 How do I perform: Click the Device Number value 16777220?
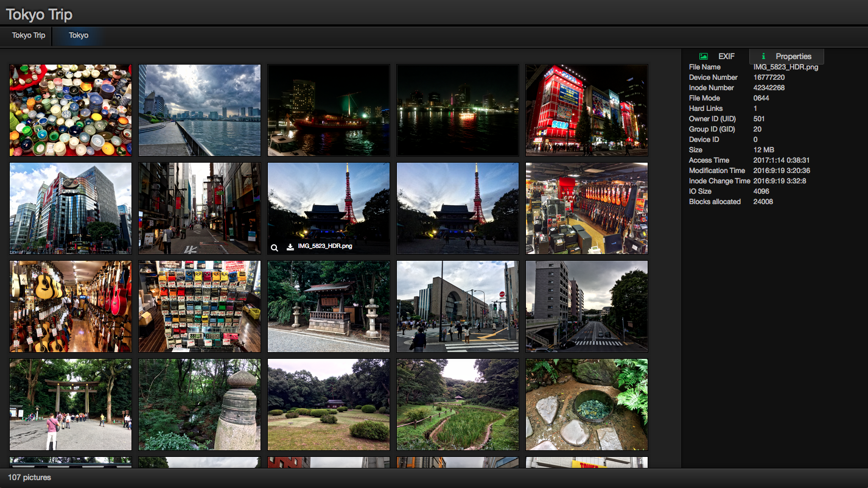pyautogui.click(x=769, y=77)
